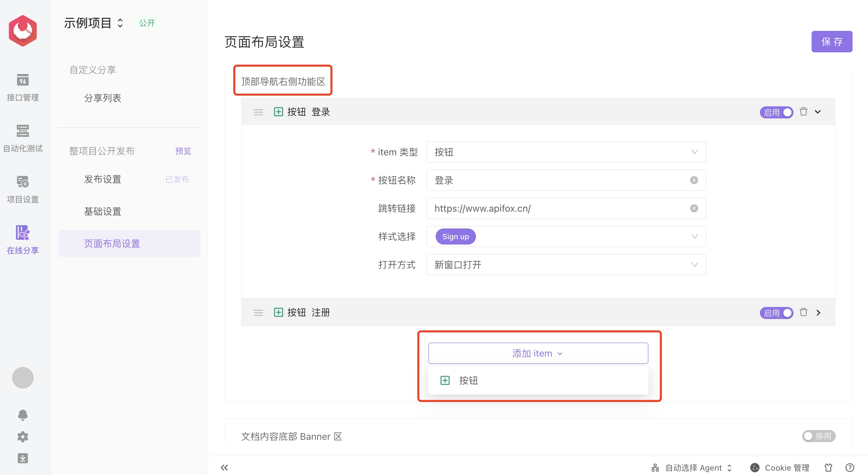868x475 pixels.
Task: Click the 预览 link
Action: point(183,151)
